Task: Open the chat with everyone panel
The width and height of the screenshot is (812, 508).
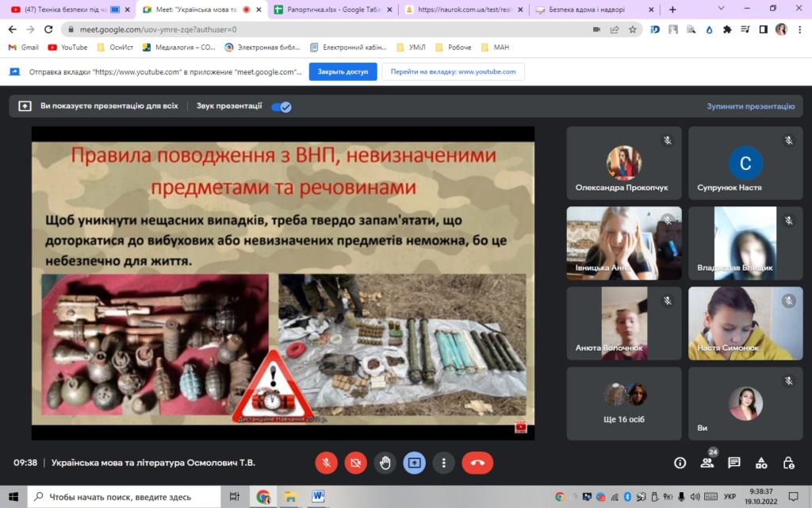Action: [x=734, y=463]
